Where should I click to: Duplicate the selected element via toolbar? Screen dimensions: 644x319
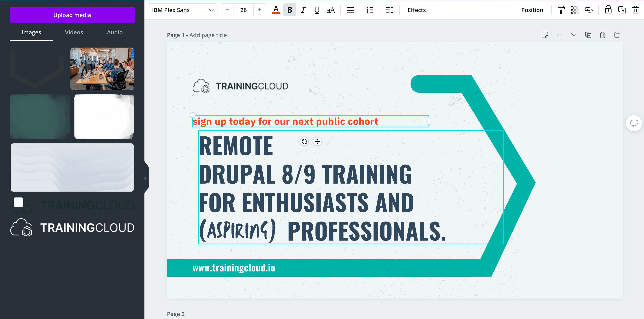[622, 10]
